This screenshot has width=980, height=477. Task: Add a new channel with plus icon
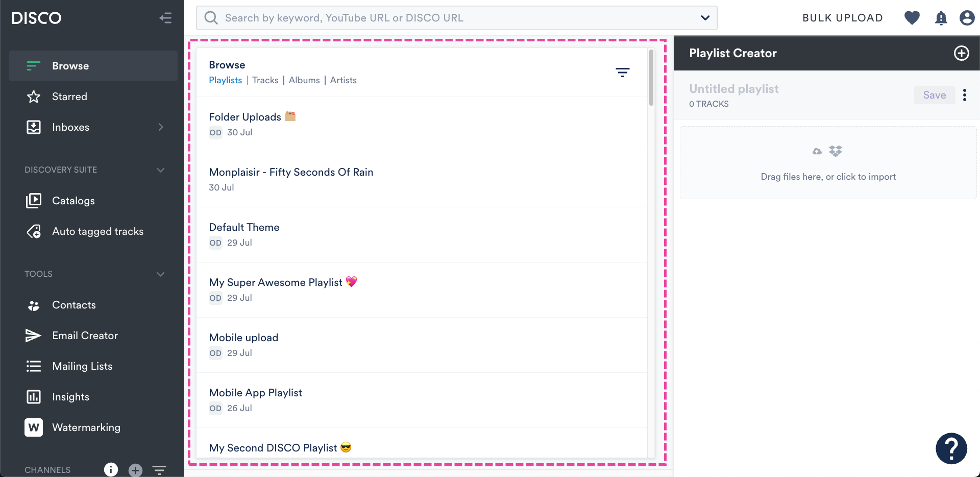[x=135, y=470]
